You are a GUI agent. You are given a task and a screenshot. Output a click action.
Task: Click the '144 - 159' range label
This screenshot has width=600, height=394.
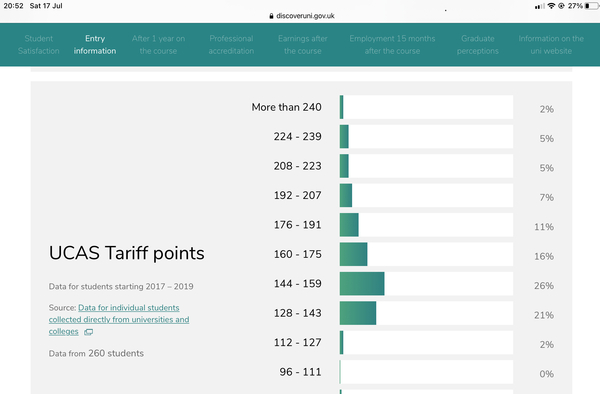297,284
